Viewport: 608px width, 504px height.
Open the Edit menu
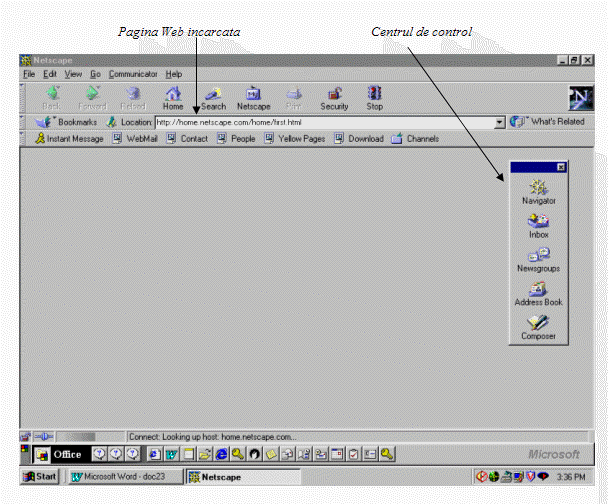pyautogui.click(x=50, y=74)
